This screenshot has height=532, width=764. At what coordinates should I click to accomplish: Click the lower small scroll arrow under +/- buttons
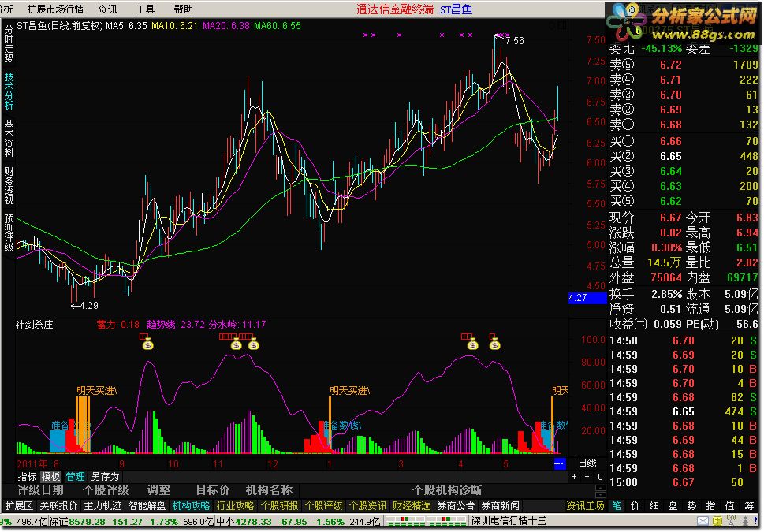pyautogui.click(x=600, y=494)
